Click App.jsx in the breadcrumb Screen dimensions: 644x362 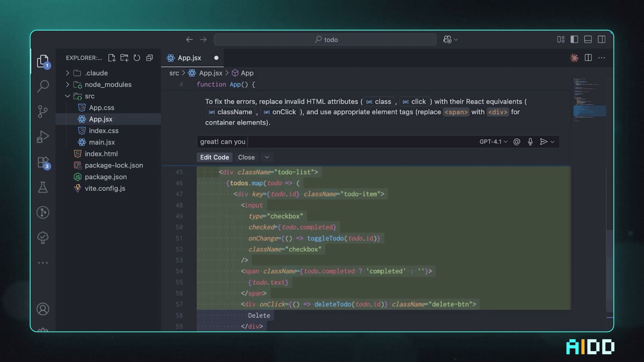coord(211,73)
